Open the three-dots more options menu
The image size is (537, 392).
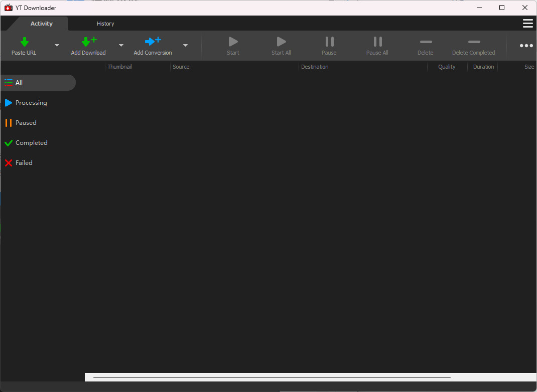526,46
